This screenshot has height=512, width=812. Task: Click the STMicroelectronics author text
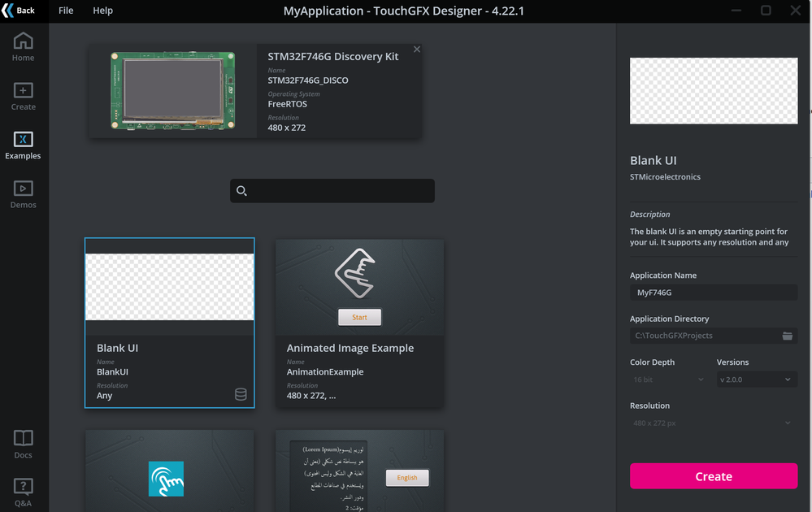[665, 177]
